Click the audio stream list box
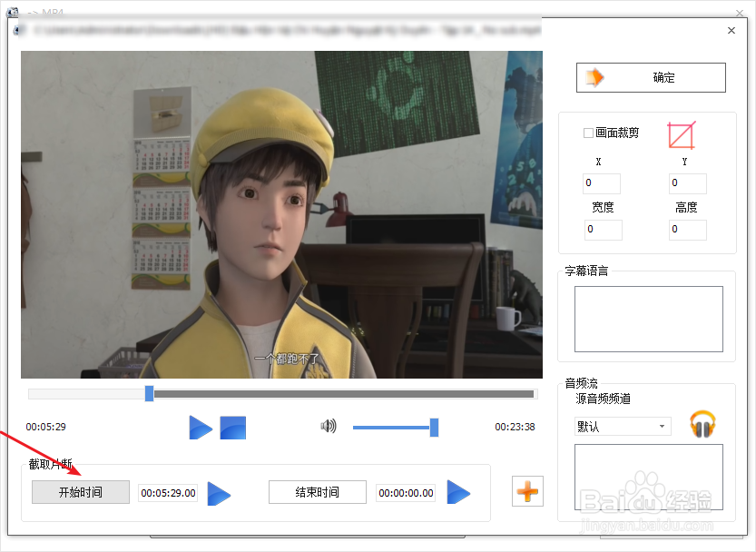The width and height of the screenshot is (756, 552). [x=649, y=477]
